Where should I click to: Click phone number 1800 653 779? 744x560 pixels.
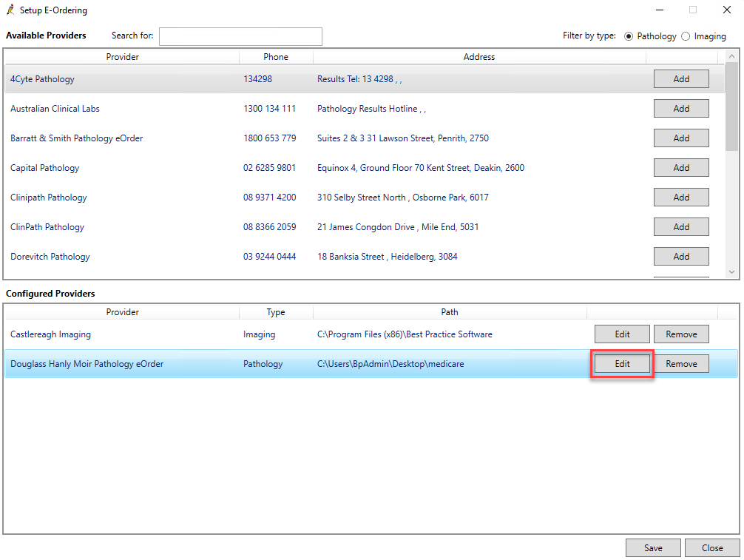pyautogui.click(x=269, y=138)
